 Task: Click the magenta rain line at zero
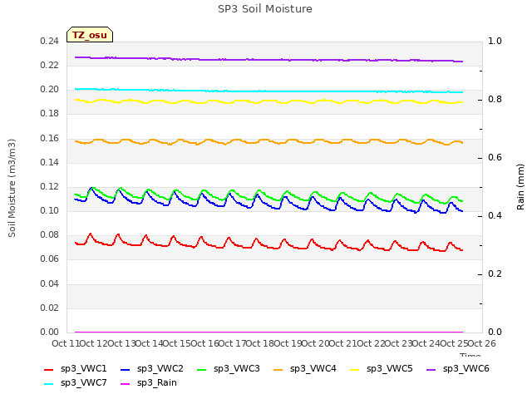pyautogui.click(x=268, y=332)
